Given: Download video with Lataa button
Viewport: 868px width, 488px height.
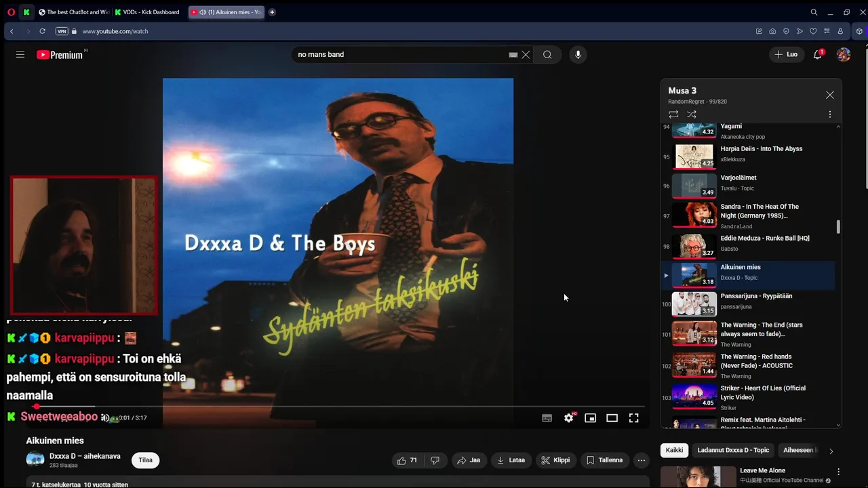Looking at the screenshot, I should pos(511,460).
